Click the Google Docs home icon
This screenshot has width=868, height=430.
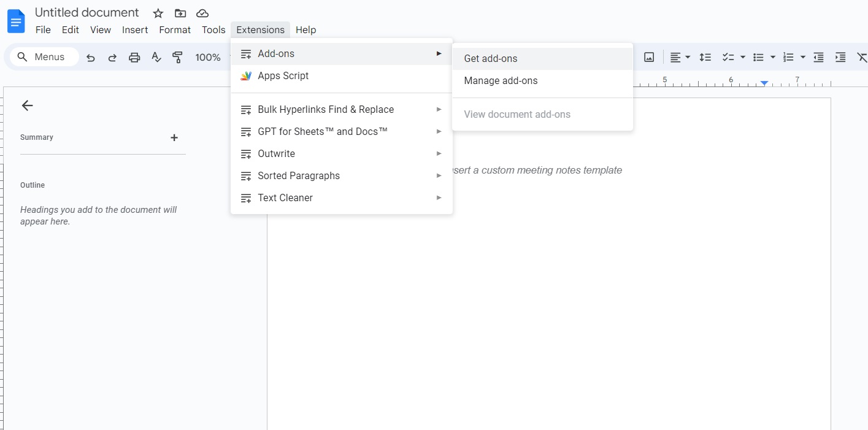click(x=16, y=21)
